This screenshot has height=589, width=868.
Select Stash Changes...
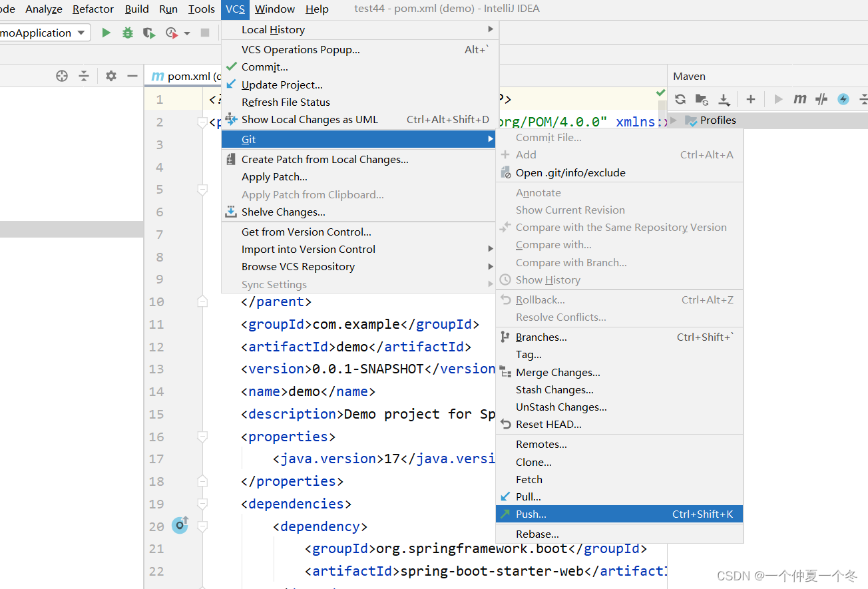click(x=620, y=389)
